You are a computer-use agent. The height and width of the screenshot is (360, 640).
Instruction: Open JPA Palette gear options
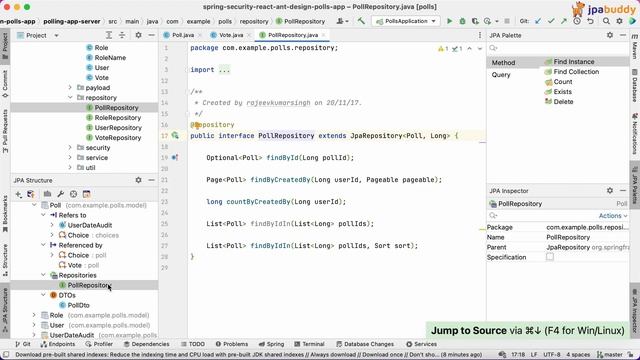610,36
